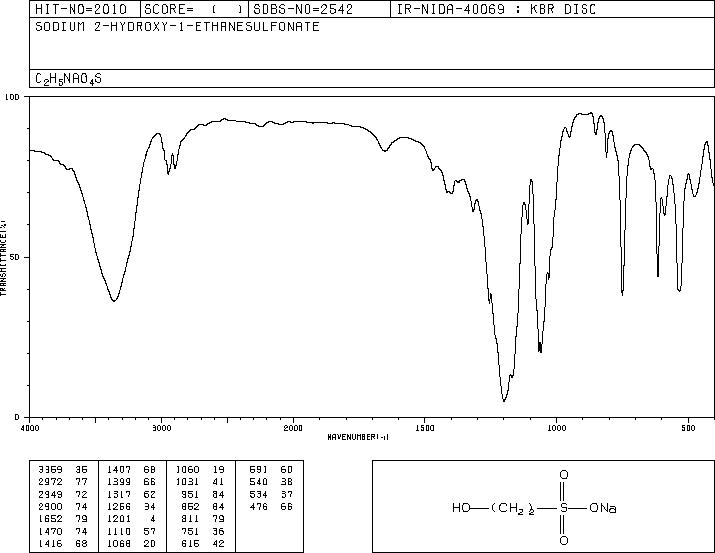
Task: Click the TRANSMITTANCE axis title
Action: click(4, 258)
